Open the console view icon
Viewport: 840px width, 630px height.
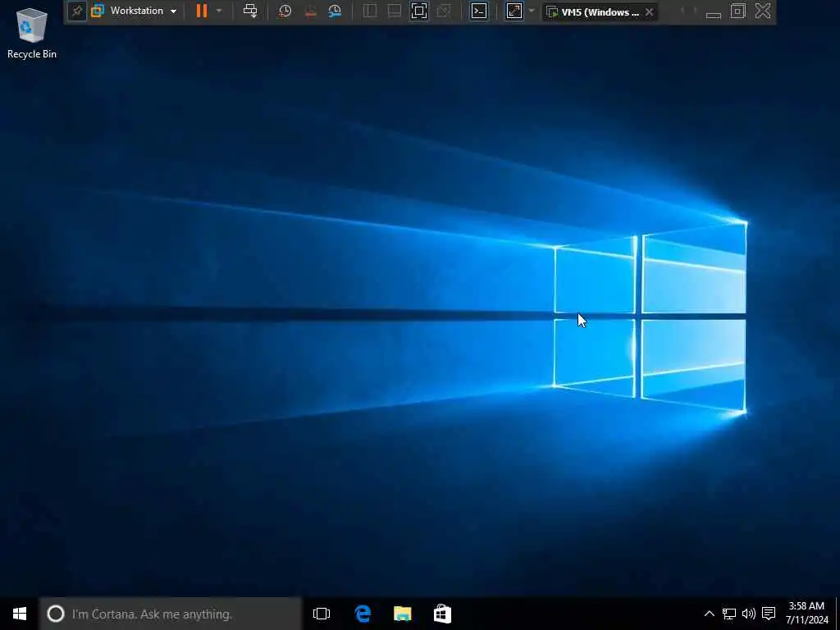click(479, 11)
